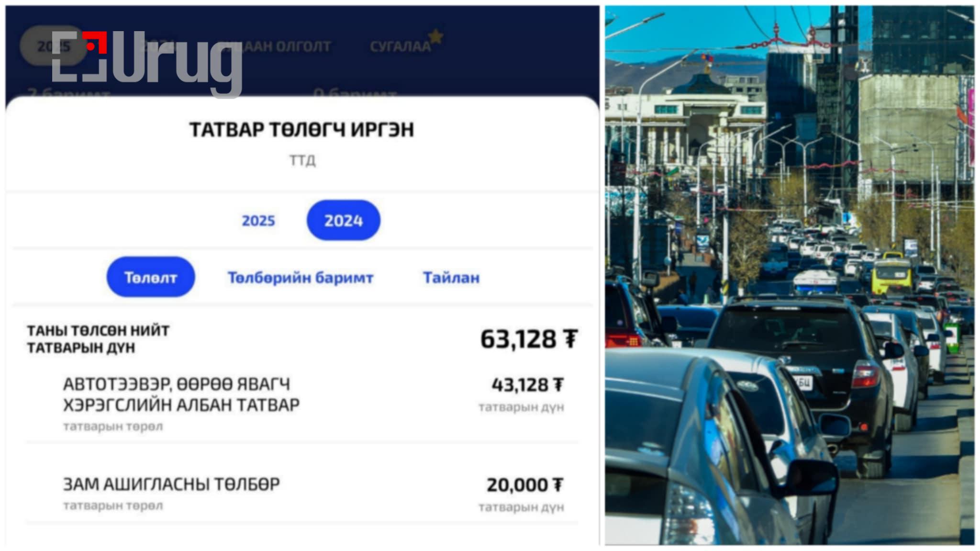Click the 20,000 ₮ road fee amount
The image size is (980, 551).
tap(525, 485)
